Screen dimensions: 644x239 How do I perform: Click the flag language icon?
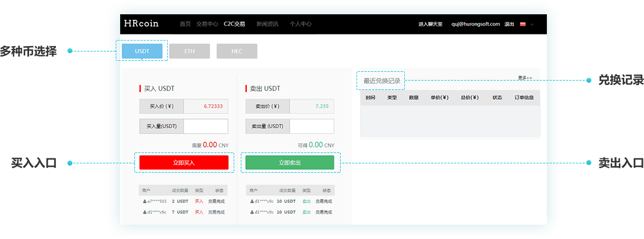523,24
